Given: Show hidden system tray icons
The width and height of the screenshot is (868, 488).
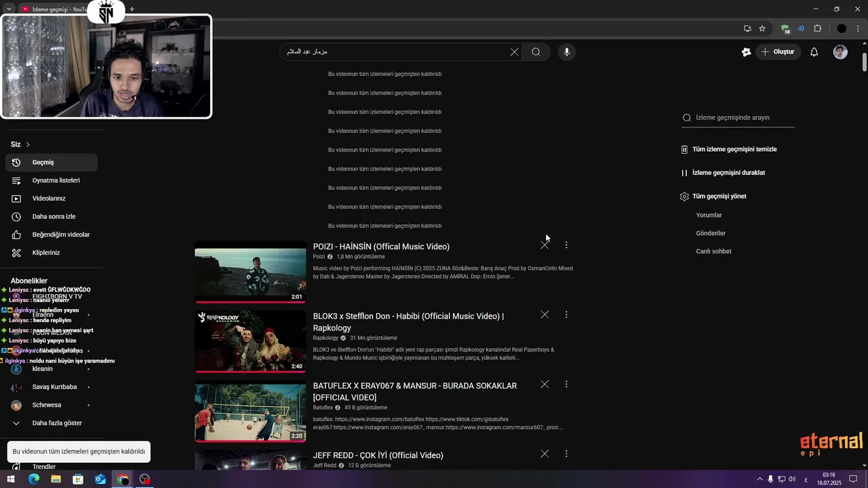Looking at the screenshot, I should click(759, 479).
